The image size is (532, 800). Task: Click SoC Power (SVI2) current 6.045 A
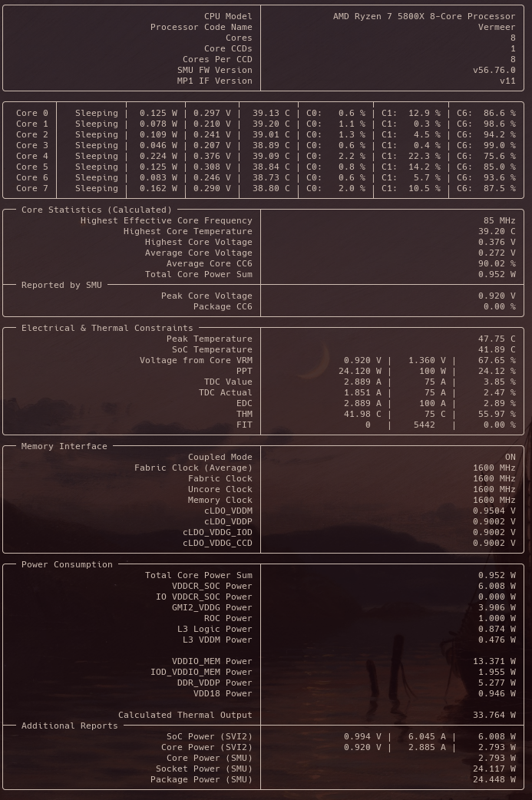pos(427,736)
